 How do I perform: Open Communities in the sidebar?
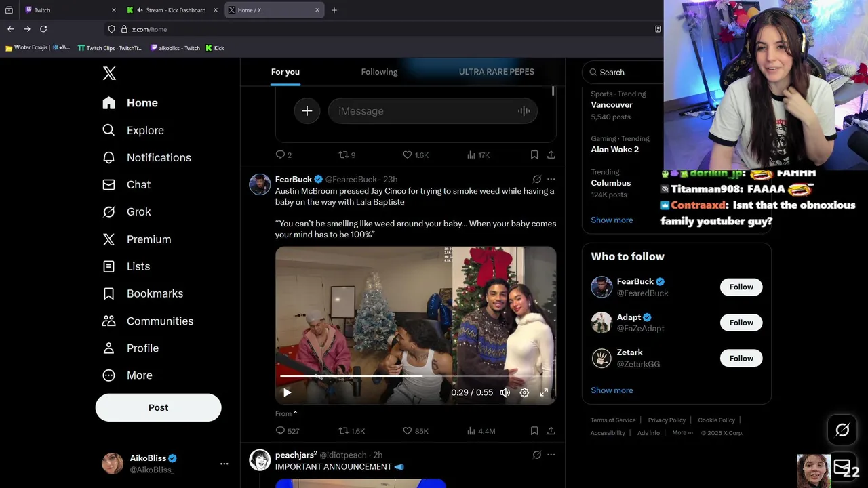tap(147, 321)
